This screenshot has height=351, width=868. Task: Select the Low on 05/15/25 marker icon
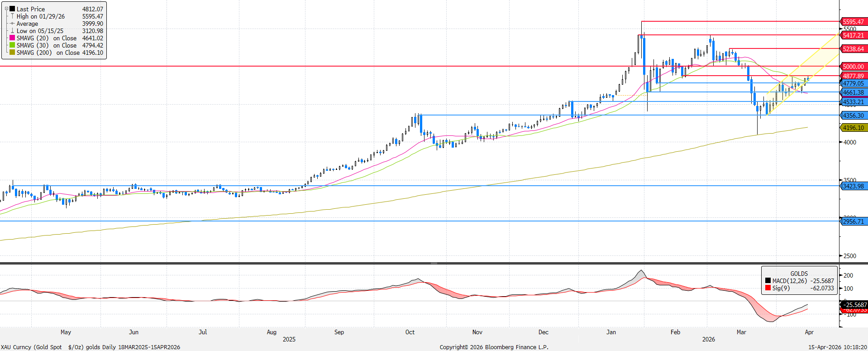(12, 31)
